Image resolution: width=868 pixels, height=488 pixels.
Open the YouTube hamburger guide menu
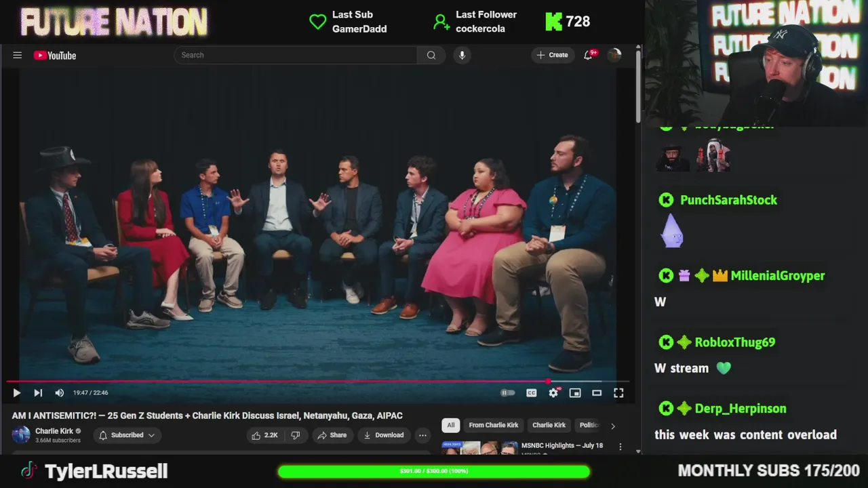[x=18, y=56]
